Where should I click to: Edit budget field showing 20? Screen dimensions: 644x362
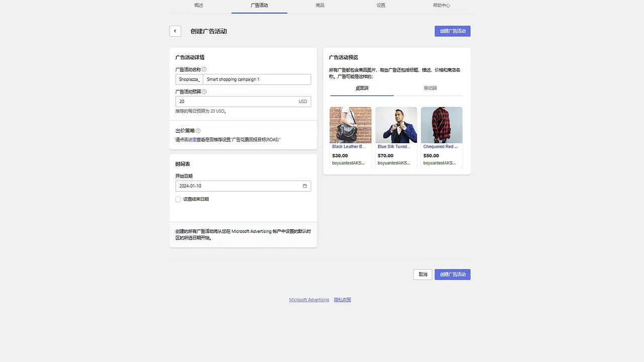pos(243,102)
